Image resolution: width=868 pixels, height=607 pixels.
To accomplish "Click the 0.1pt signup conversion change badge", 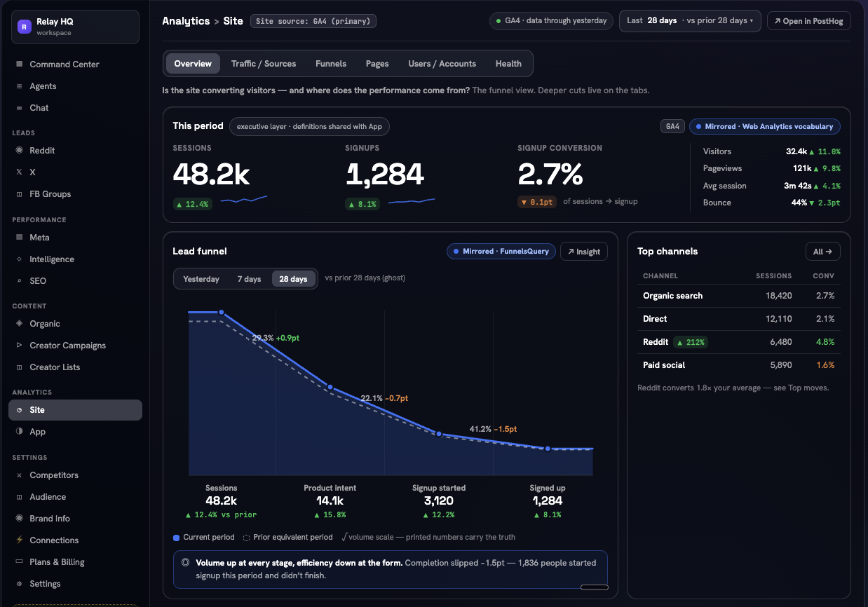I will pos(536,202).
